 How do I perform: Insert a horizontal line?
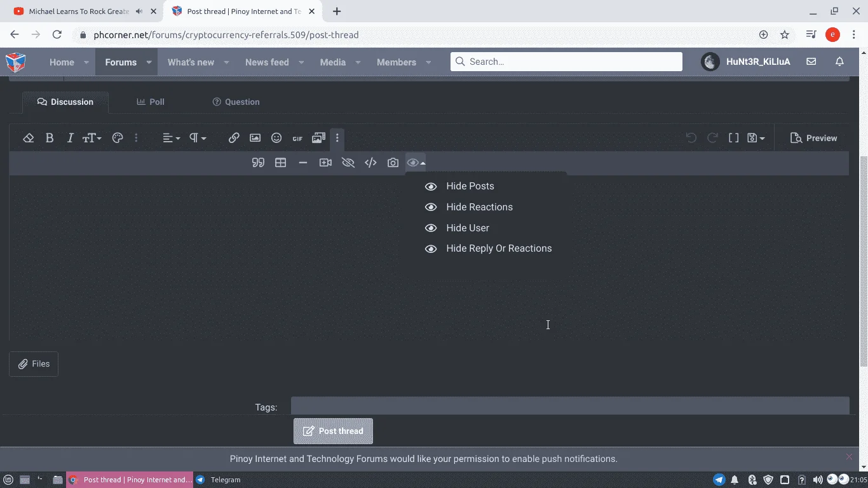[x=303, y=163]
